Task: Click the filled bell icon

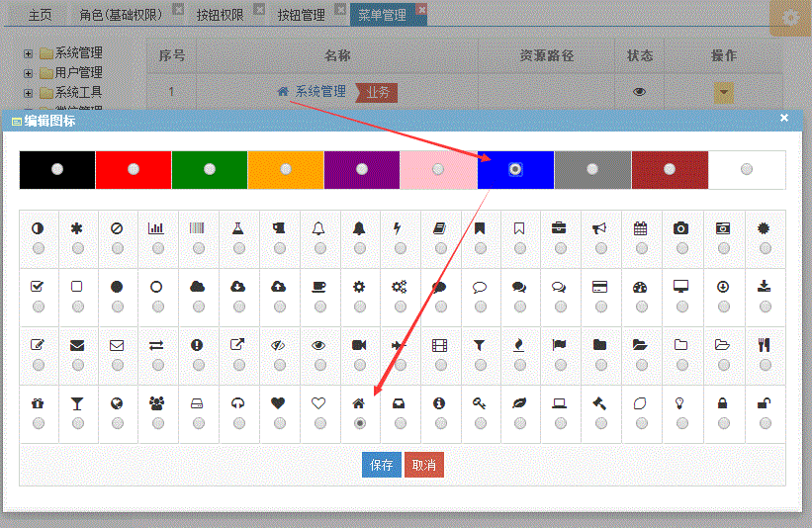Action: 359,228
